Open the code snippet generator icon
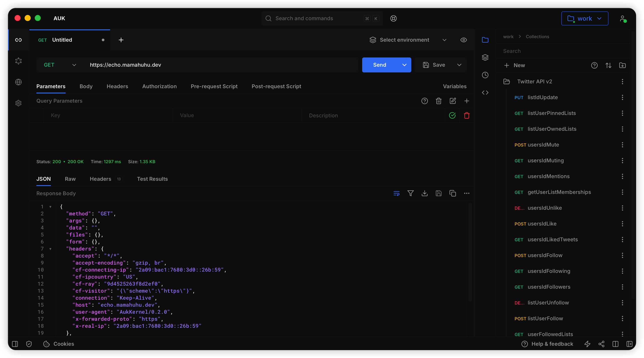The image size is (644, 358). (x=485, y=93)
